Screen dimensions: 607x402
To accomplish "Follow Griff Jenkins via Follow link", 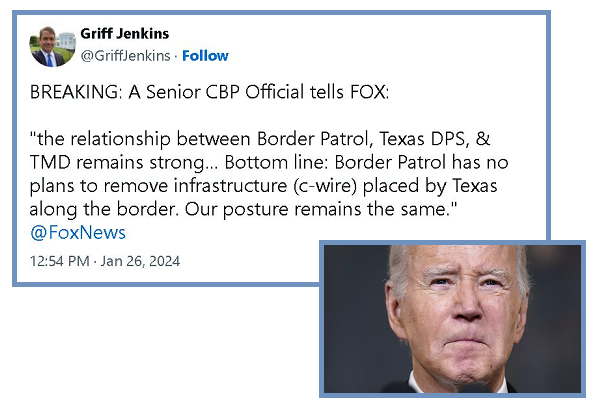I will point(205,56).
